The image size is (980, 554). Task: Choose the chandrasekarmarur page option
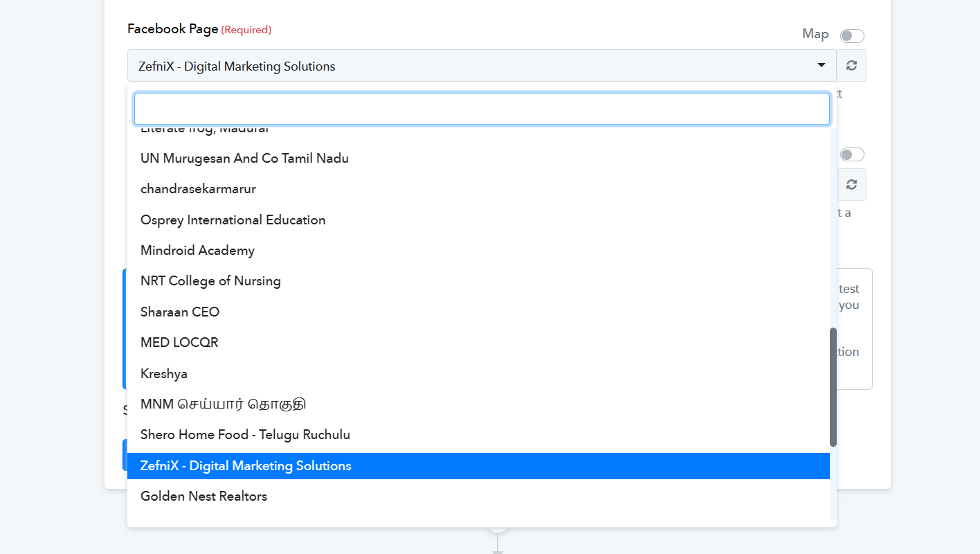click(x=478, y=189)
